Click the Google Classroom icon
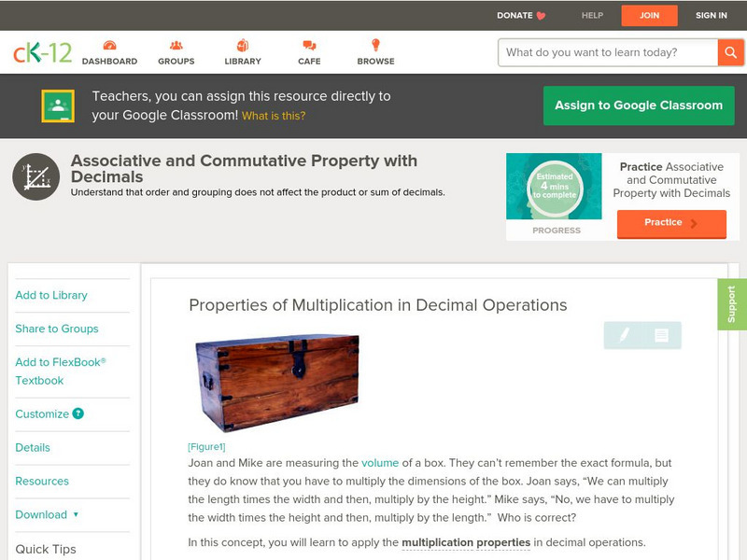 coord(58,105)
